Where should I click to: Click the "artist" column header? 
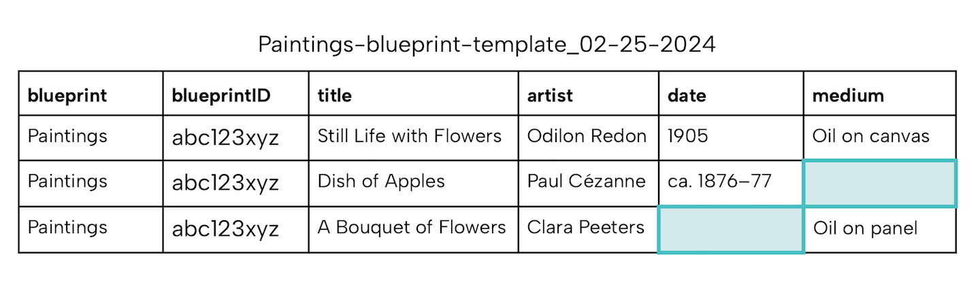(x=550, y=96)
